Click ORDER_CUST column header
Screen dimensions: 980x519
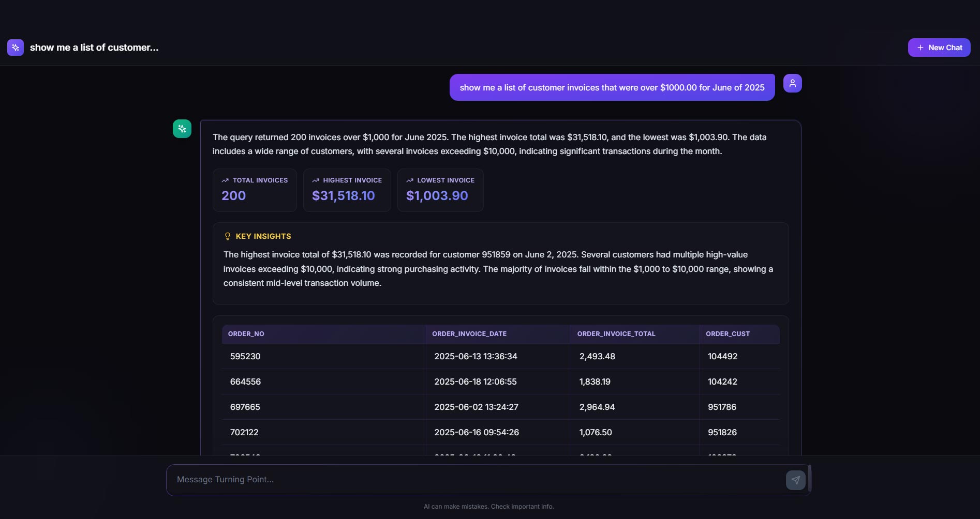pyautogui.click(x=727, y=334)
